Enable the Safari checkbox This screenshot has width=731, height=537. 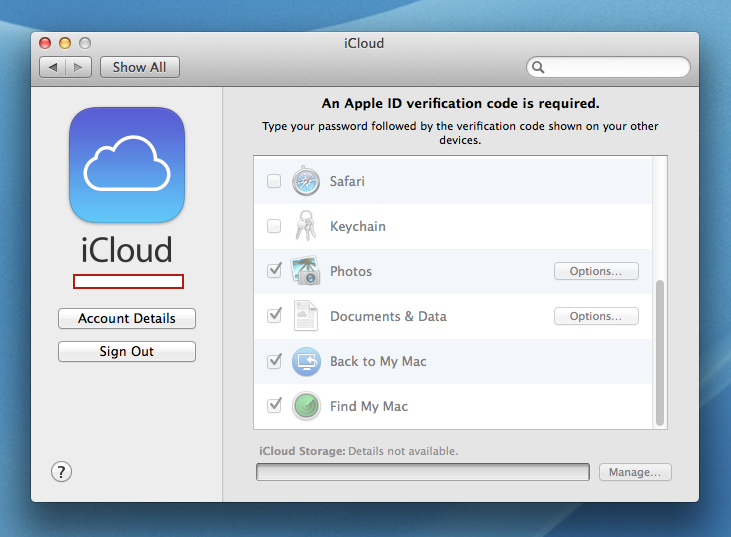pos(274,181)
